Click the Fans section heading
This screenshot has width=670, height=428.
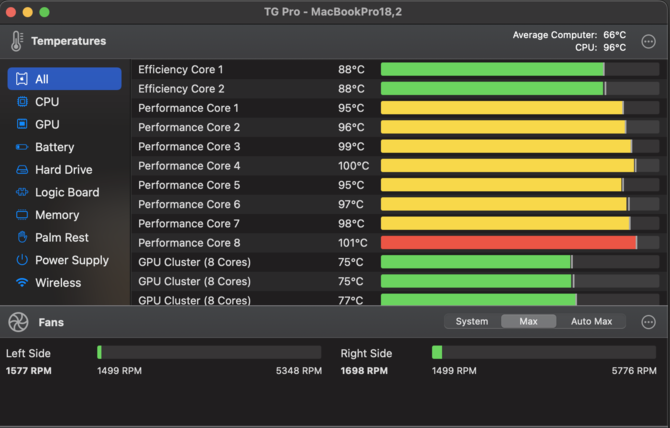click(x=51, y=322)
